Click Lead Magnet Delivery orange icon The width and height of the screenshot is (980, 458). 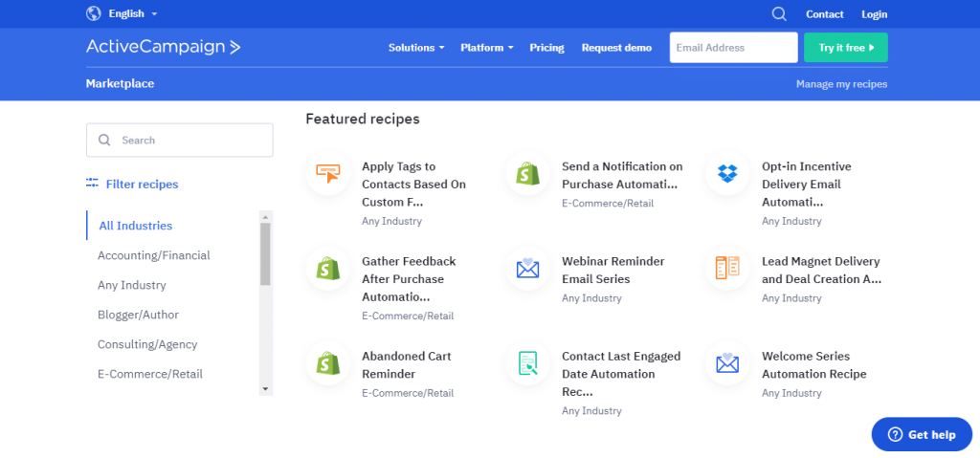(x=727, y=269)
